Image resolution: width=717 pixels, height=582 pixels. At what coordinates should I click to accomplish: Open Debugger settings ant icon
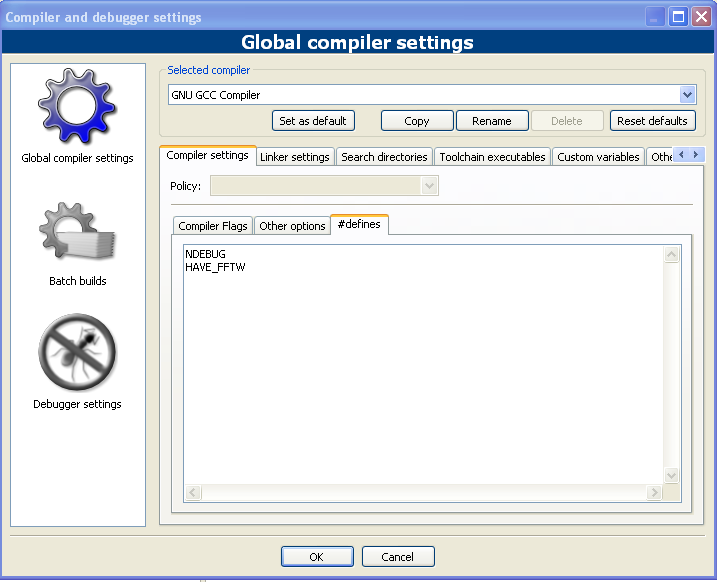[77, 352]
